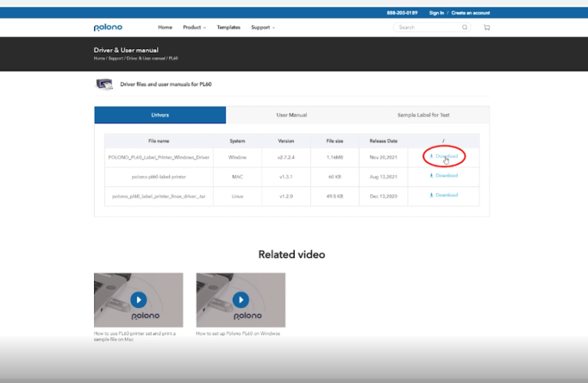The height and width of the screenshot is (383, 588).
Task: Click the PL60 printer image icon
Action: (104, 84)
